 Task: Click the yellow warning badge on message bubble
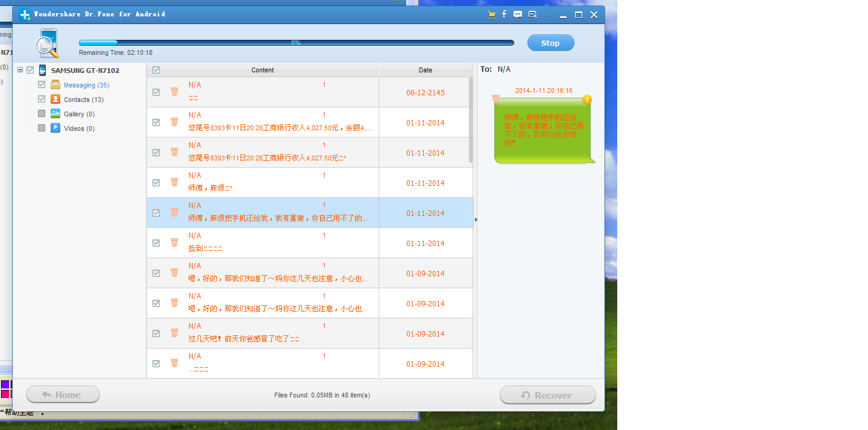pyautogui.click(x=587, y=100)
